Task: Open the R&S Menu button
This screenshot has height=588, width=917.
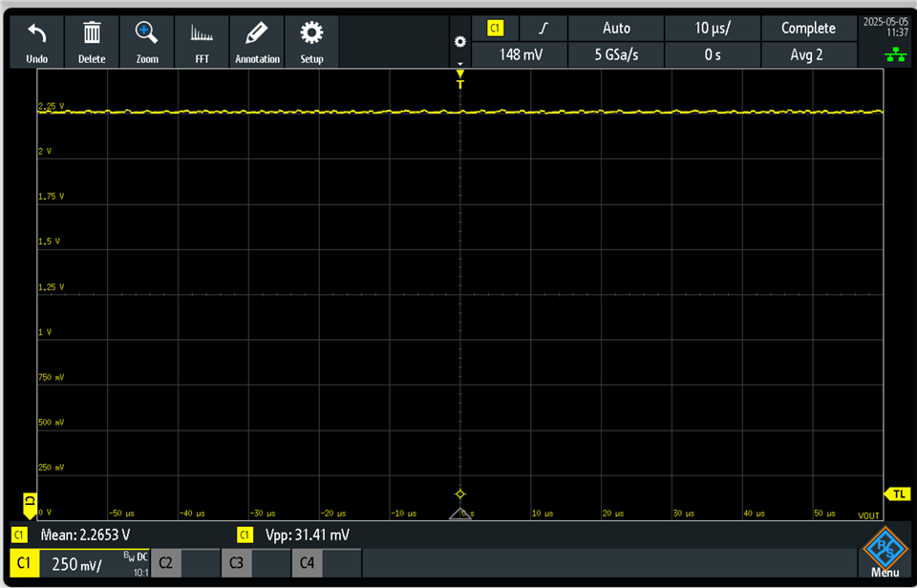Action: 885,552
